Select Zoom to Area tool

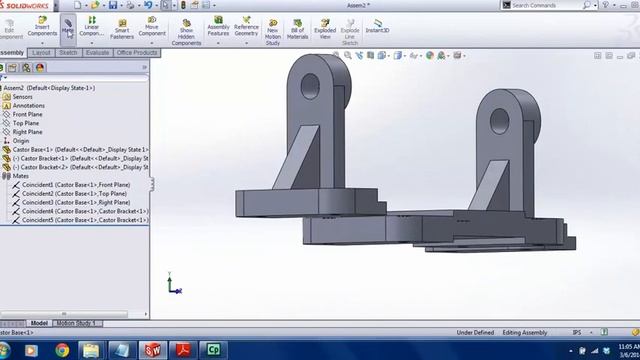click(347, 55)
